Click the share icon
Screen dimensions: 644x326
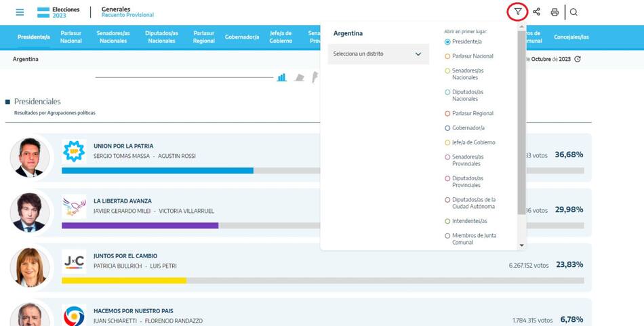coord(537,12)
